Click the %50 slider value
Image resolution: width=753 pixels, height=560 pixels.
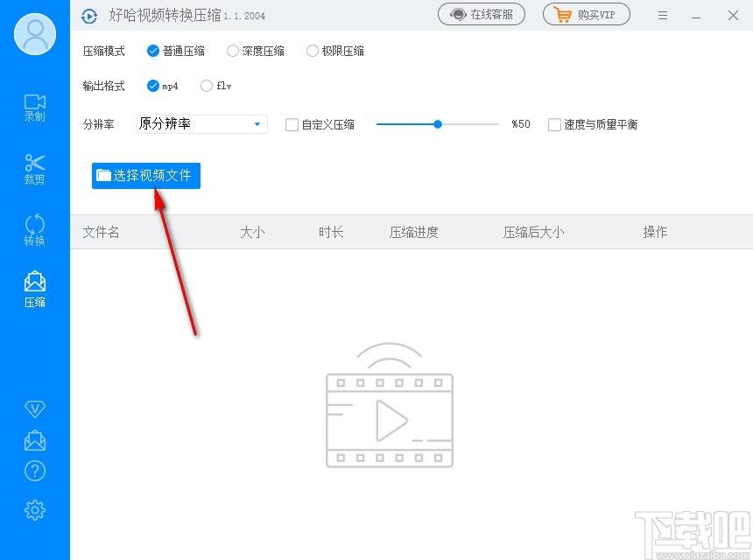click(x=521, y=124)
